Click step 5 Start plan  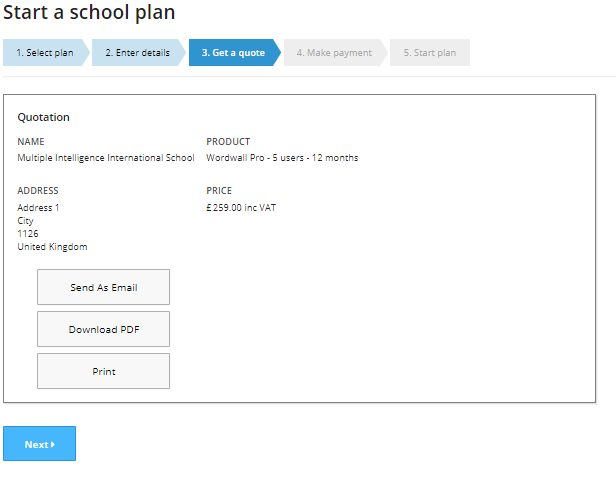(430, 53)
